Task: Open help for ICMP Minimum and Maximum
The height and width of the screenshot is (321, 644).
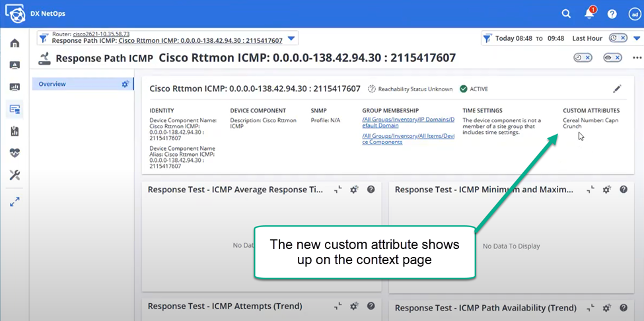Action: pyautogui.click(x=624, y=190)
